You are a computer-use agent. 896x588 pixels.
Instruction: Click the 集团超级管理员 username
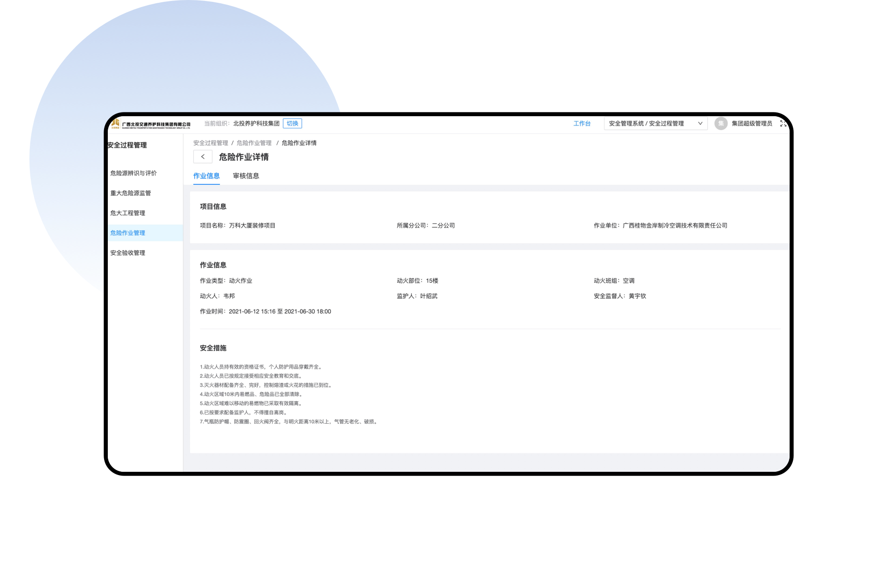[751, 124]
